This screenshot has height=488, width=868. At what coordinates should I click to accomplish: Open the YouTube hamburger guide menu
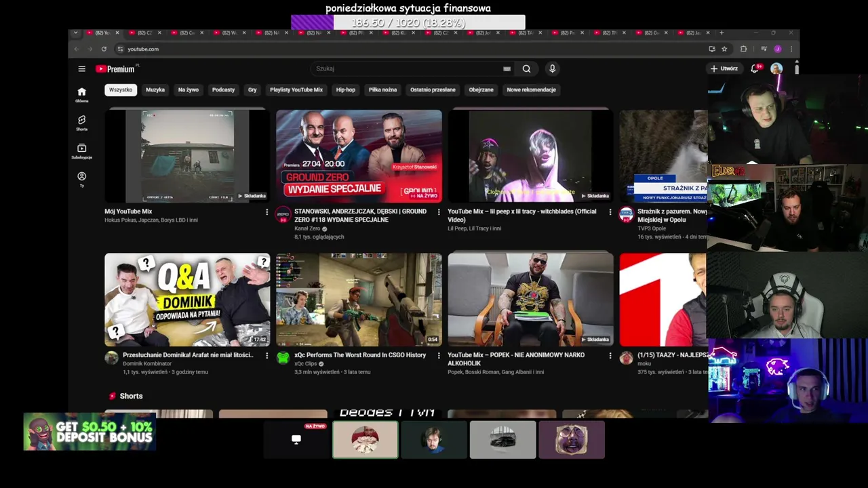[81, 68]
